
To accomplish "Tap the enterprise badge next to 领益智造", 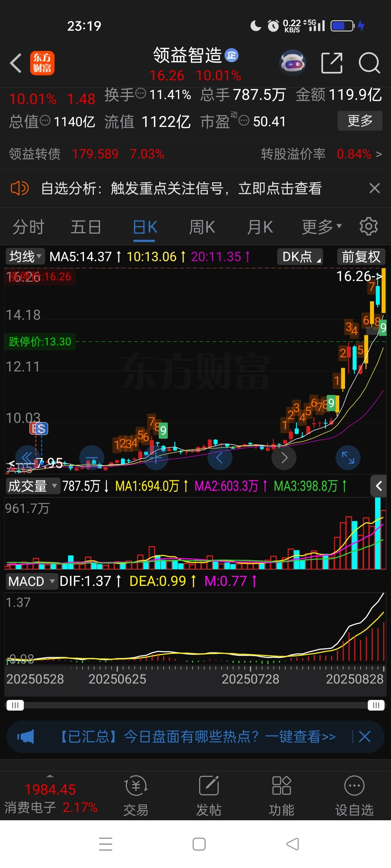I will (232, 55).
